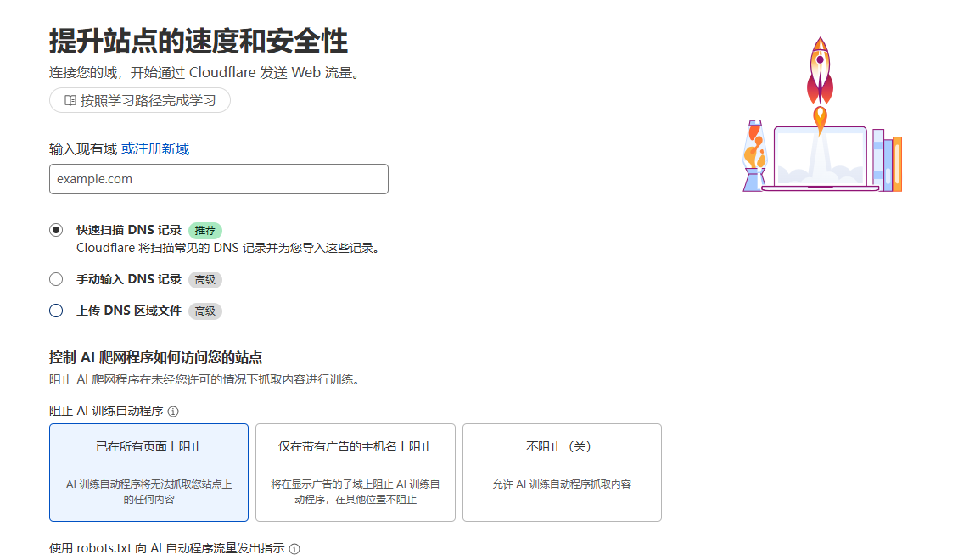Image resolution: width=958 pixels, height=560 pixels.
Task: Pick the 不阻止（关）option card
Action: click(561, 473)
